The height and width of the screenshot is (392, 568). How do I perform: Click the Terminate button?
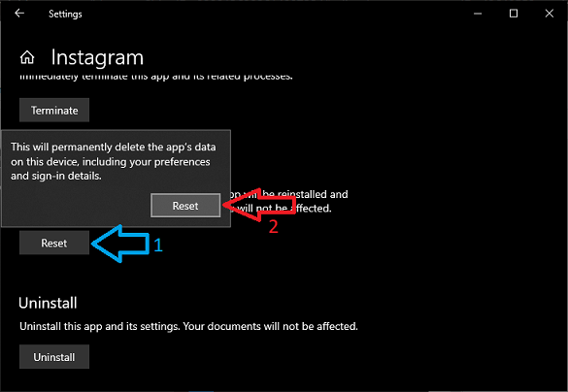click(54, 110)
